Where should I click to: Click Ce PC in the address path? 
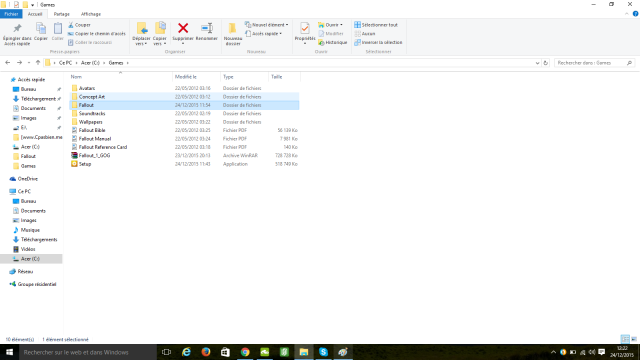coord(65,63)
